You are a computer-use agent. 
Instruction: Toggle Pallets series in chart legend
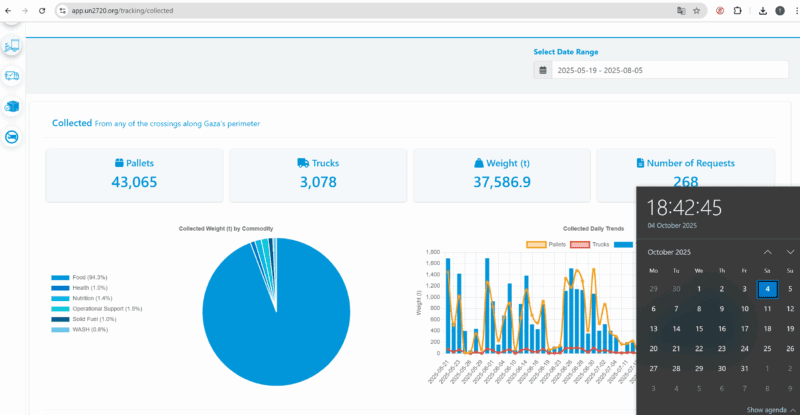click(x=545, y=244)
